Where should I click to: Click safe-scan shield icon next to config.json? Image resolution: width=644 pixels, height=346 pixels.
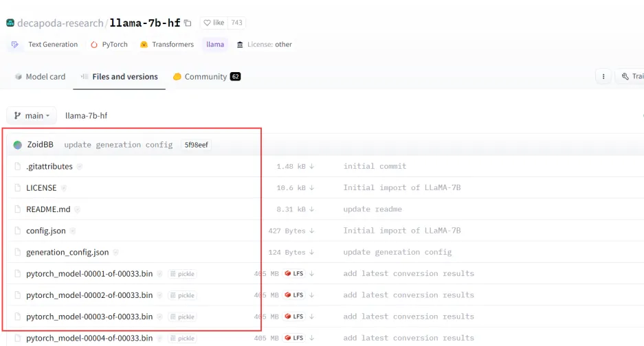click(x=73, y=231)
